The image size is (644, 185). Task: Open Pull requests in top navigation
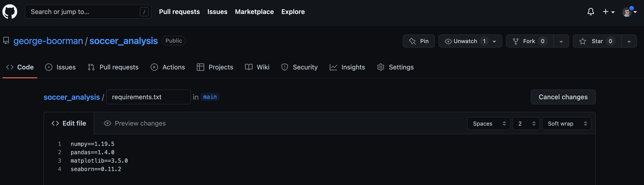click(179, 12)
